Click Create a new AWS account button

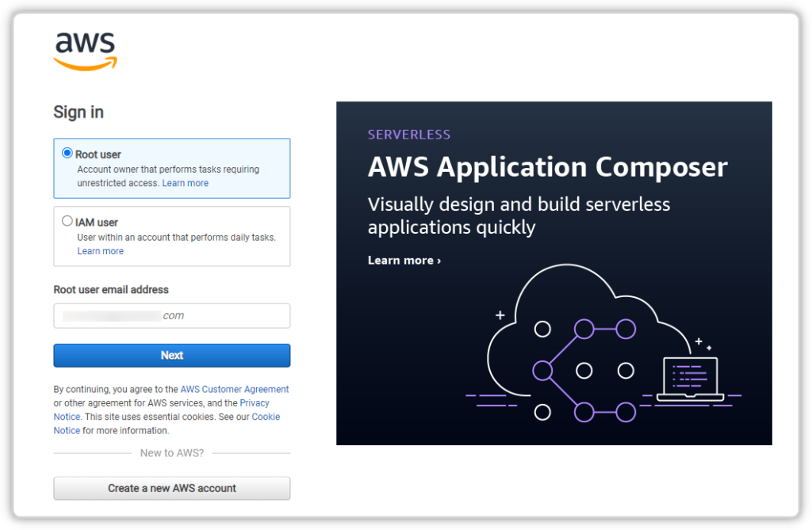(172, 489)
